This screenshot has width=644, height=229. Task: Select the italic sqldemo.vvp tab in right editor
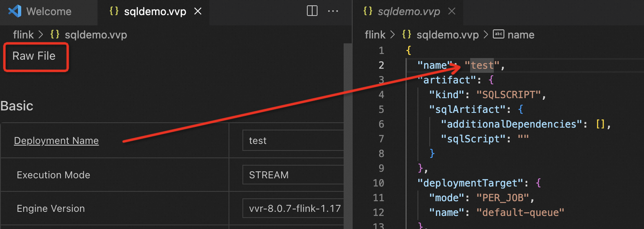(x=409, y=11)
